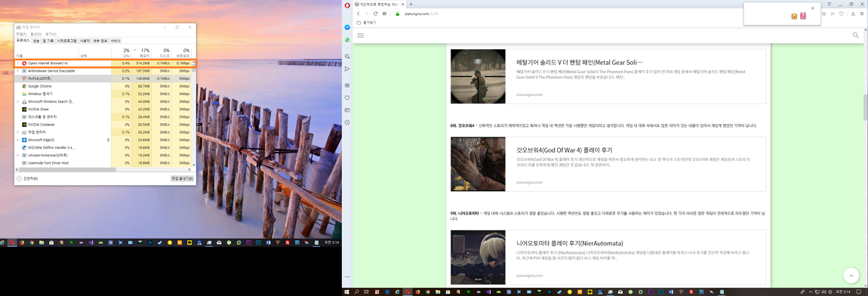Open the God Of War 4 play review link

coord(564,150)
